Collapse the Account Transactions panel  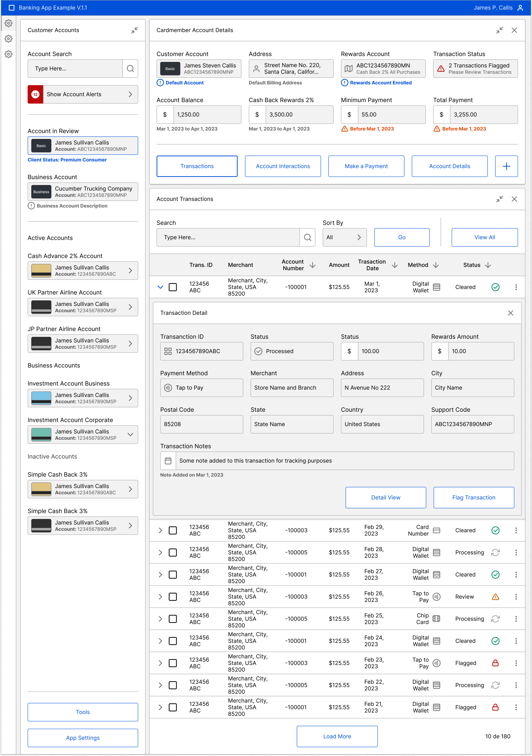tap(499, 199)
